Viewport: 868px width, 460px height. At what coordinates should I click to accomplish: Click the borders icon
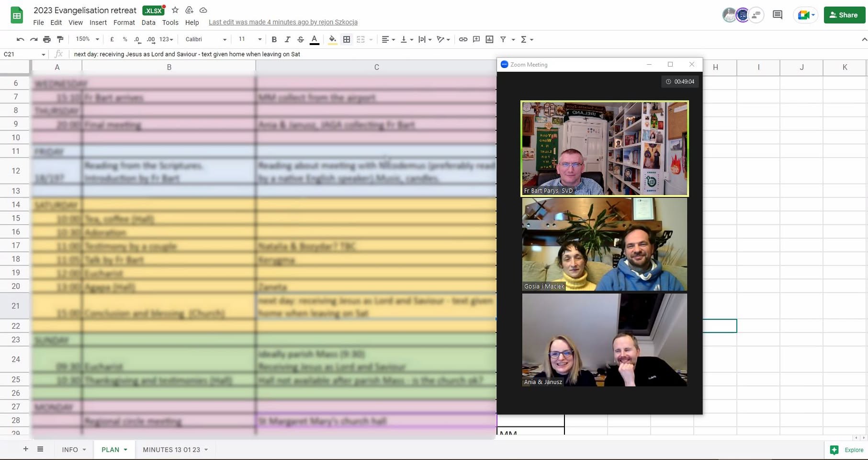347,39
